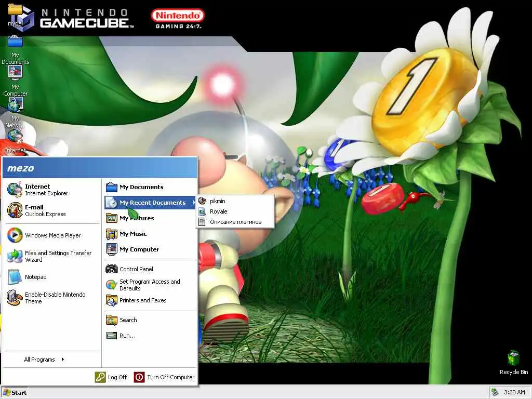The width and height of the screenshot is (532, 399).
Task: Click My Documents folder icon in Start menu
Action: pyautogui.click(x=111, y=187)
